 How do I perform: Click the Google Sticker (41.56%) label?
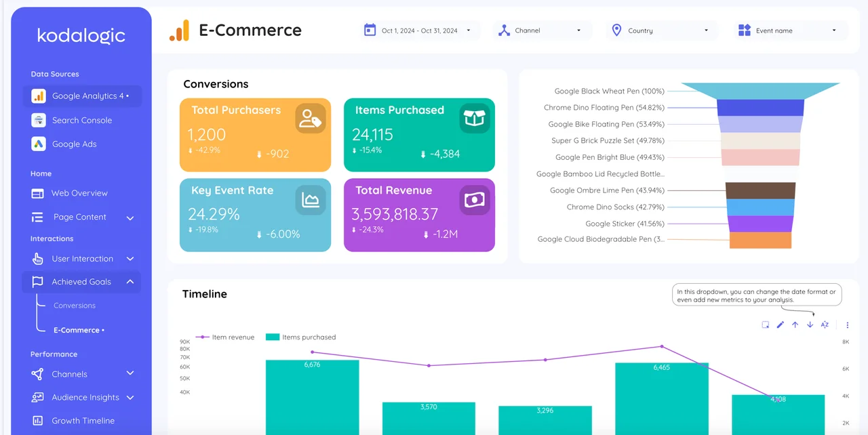625,224
